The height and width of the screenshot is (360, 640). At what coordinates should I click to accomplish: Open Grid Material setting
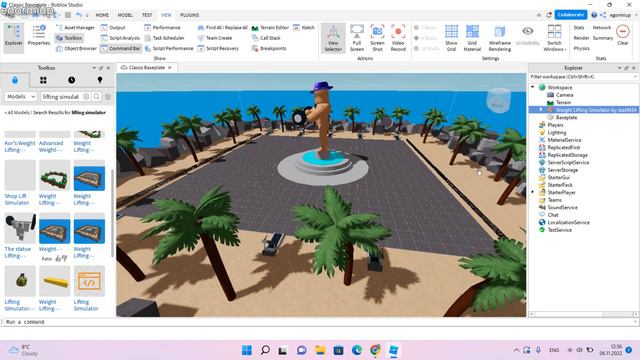(472, 38)
